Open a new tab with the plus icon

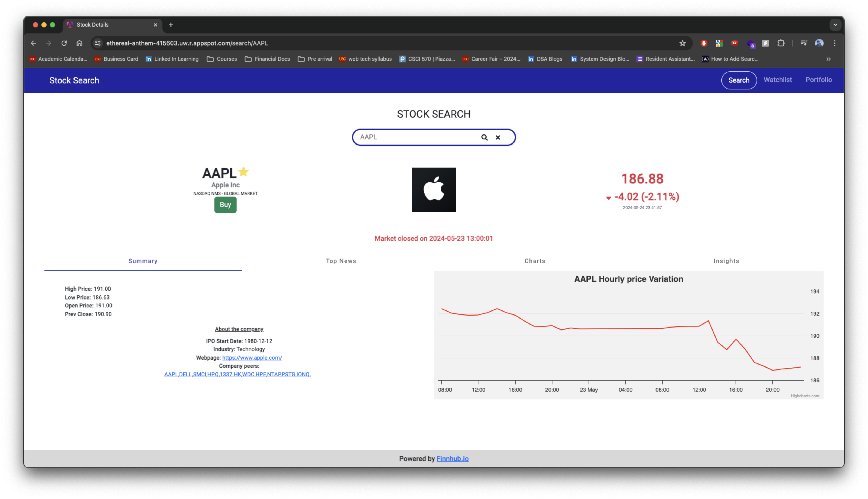coord(171,25)
